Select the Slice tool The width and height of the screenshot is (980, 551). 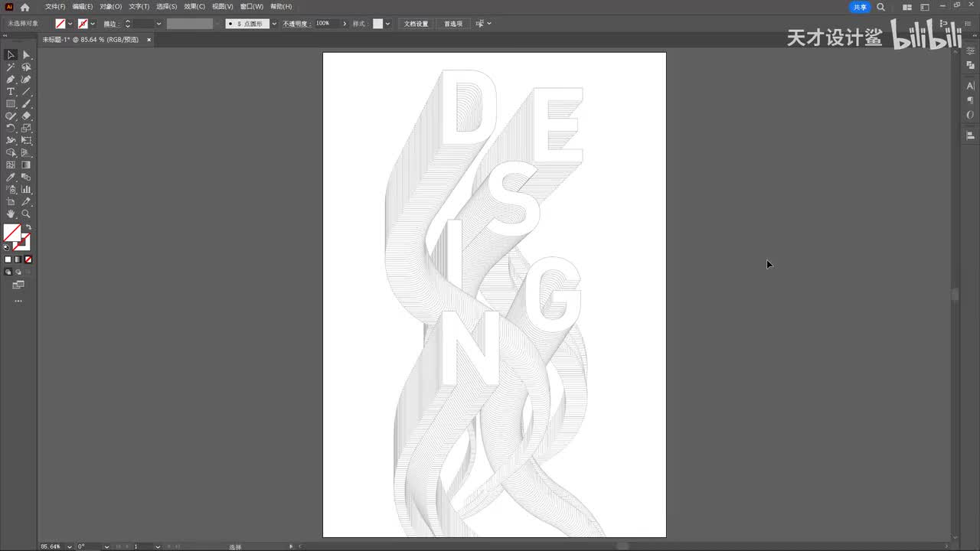pyautogui.click(x=26, y=202)
